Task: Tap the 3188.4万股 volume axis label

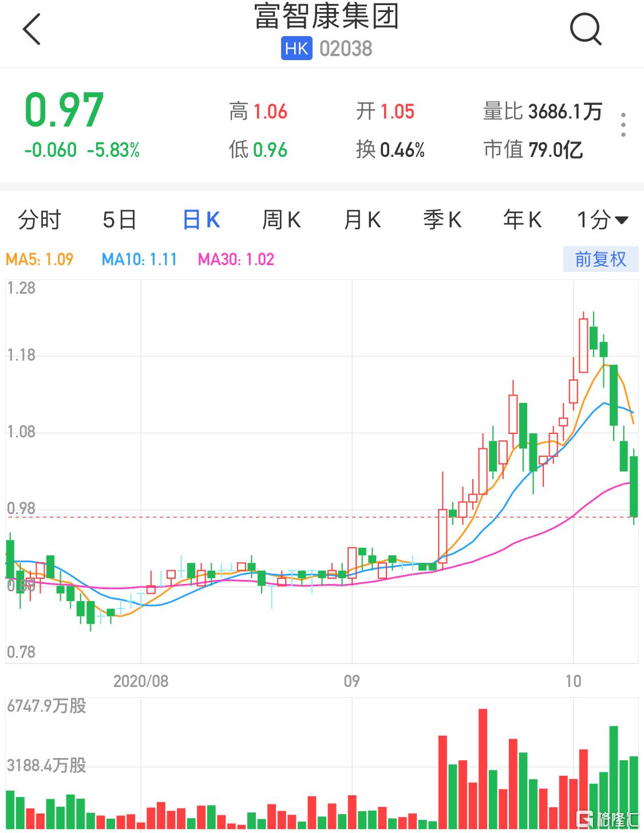Action: click(46, 765)
